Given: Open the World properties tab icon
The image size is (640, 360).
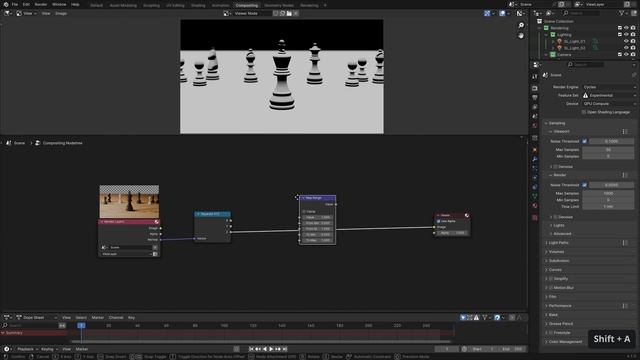Looking at the screenshot, I should point(535,126).
